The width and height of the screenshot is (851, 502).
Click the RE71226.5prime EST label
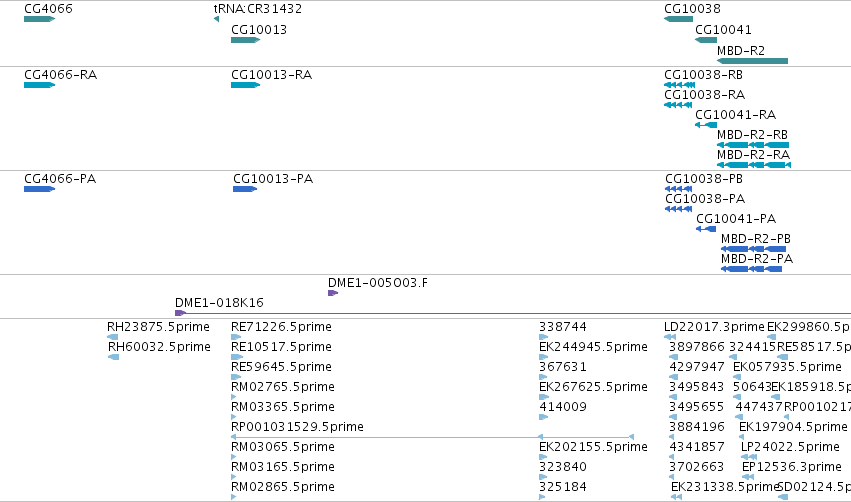pyautogui.click(x=281, y=327)
